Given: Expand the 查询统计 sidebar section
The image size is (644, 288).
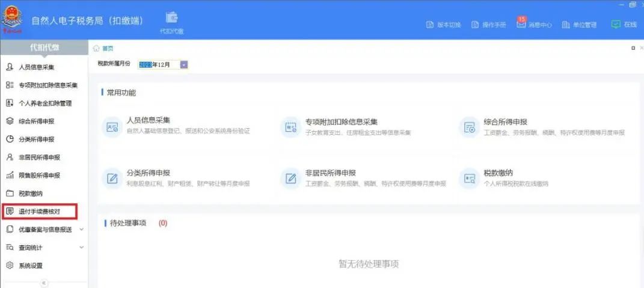Looking at the screenshot, I should click(x=81, y=247).
